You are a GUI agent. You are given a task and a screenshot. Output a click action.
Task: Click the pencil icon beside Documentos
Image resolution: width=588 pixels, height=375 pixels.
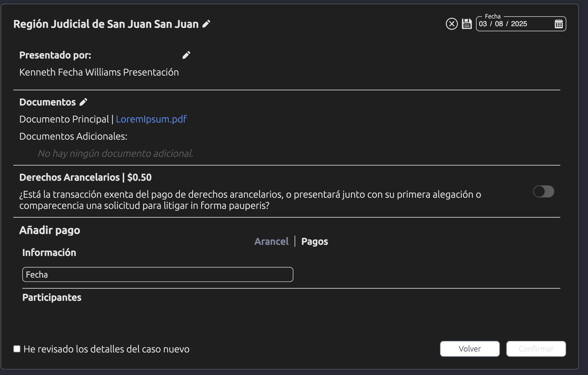point(83,102)
